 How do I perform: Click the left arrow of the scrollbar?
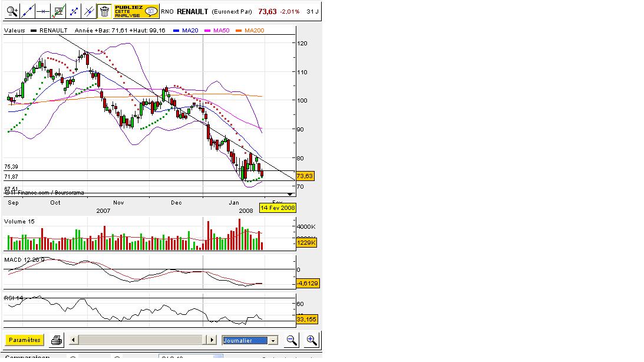(x=74, y=340)
